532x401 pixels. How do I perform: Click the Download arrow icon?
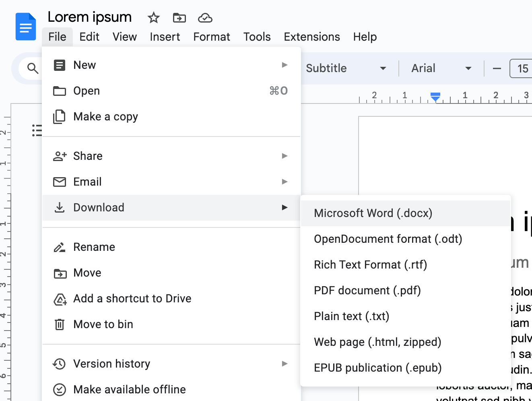(x=60, y=208)
